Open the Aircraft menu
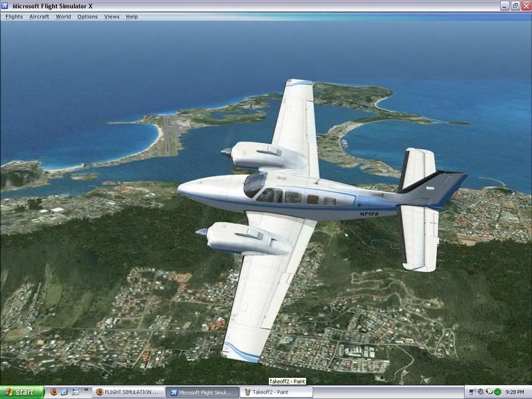Screen dimensions: 532x399 click(x=39, y=17)
